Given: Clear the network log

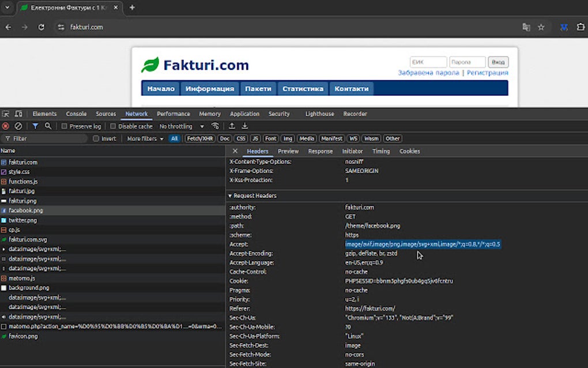Looking at the screenshot, I should pyautogui.click(x=18, y=126).
